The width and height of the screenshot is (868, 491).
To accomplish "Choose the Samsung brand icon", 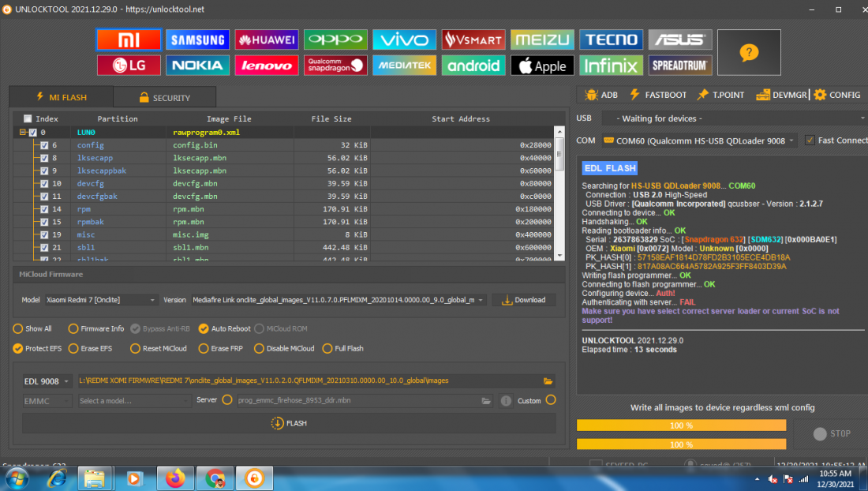I will (x=197, y=39).
